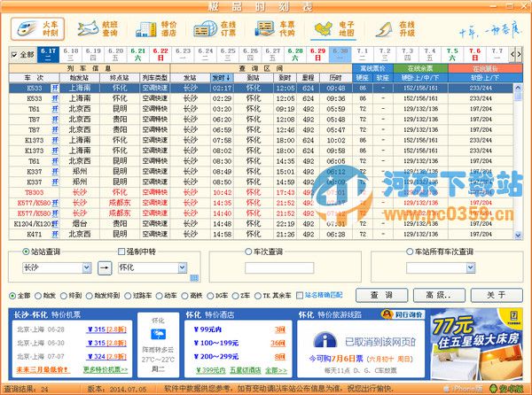This screenshot has width=532, height=395.
Task: Click the 关于 about button
Action: [497, 295]
